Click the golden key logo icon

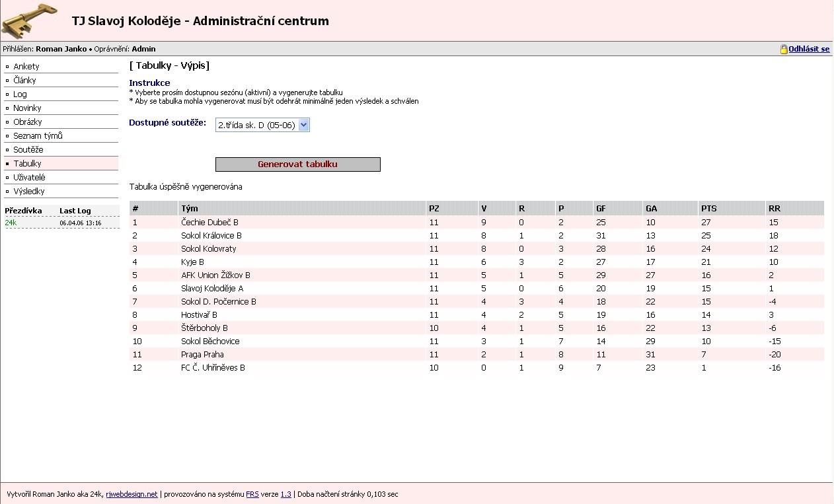[x=30, y=20]
